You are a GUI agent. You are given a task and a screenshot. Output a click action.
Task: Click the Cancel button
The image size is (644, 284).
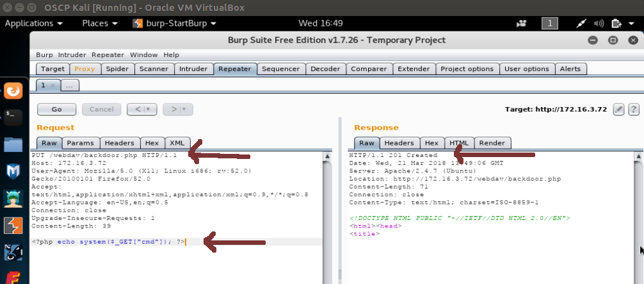101,109
